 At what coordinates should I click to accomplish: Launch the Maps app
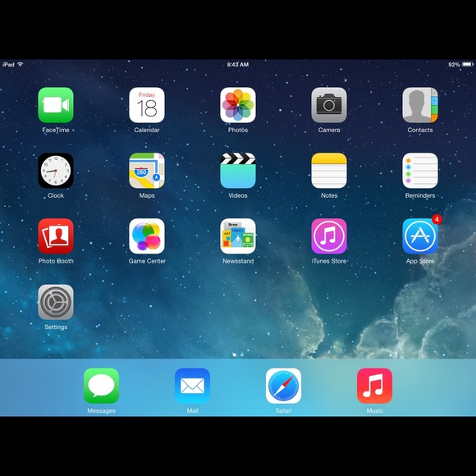tap(147, 171)
